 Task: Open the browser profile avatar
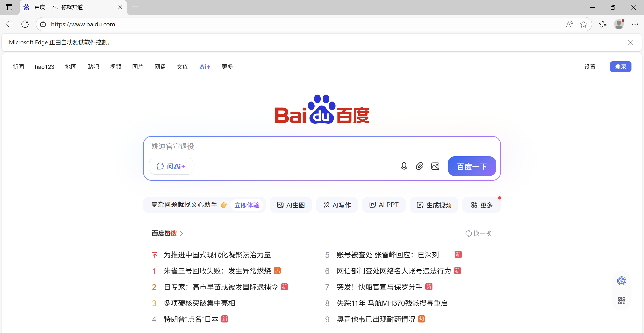pyautogui.click(x=619, y=24)
